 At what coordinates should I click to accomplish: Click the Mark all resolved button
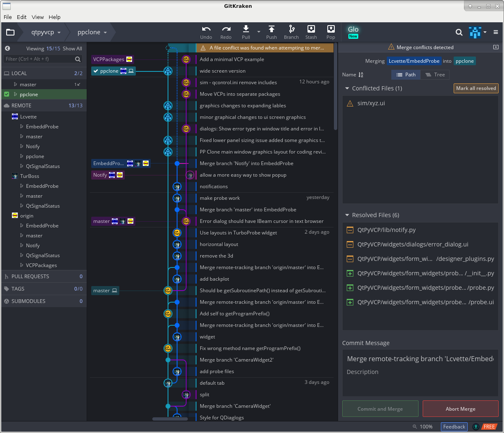tap(476, 88)
